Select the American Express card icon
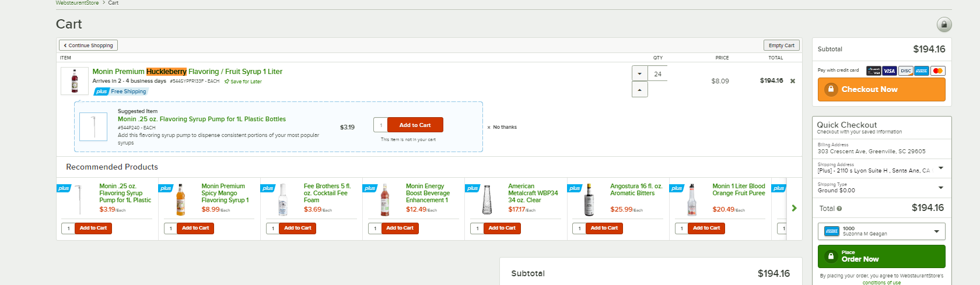Image resolution: width=980 pixels, height=285 pixels. (x=922, y=71)
